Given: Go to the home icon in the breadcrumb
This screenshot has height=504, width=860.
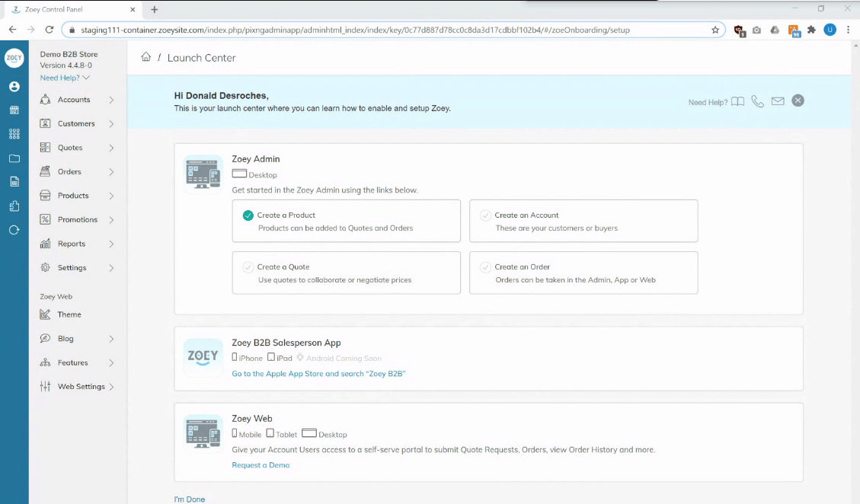Looking at the screenshot, I should pos(146,57).
